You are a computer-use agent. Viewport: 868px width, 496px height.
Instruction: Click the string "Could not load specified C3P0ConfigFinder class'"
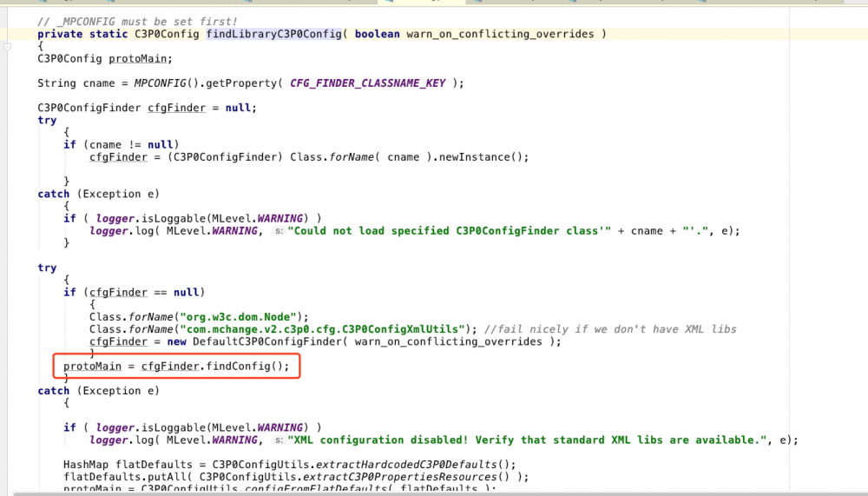point(449,231)
